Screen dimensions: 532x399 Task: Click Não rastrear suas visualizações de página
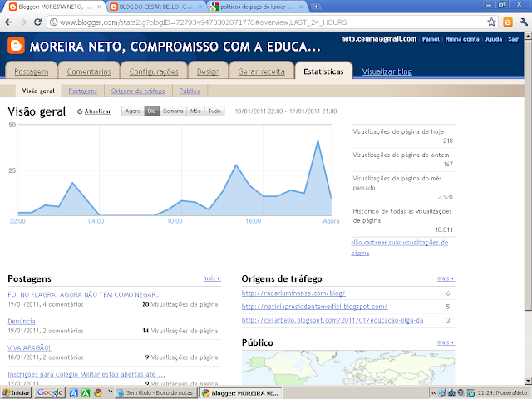tap(399, 248)
